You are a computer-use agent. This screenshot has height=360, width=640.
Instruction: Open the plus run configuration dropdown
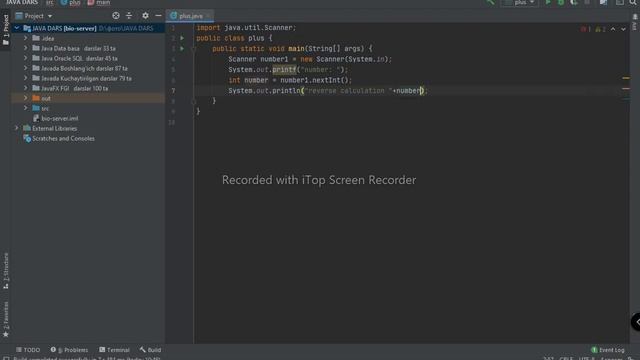pos(520,2)
